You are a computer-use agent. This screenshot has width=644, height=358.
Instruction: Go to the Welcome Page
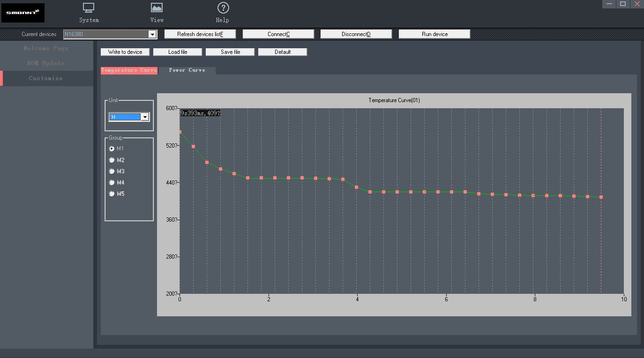46,48
